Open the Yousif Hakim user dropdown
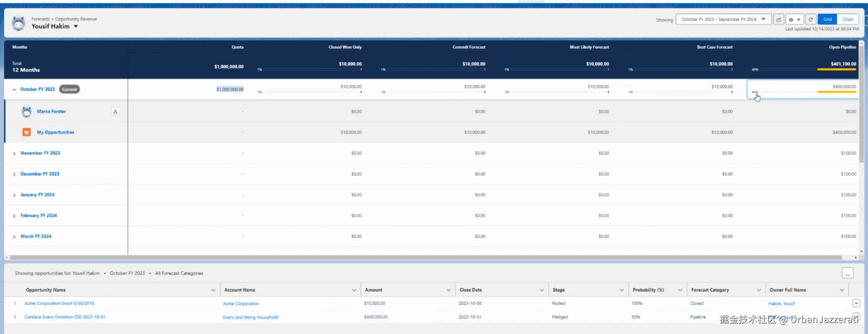The width and height of the screenshot is (868, 334). (76, 27)
